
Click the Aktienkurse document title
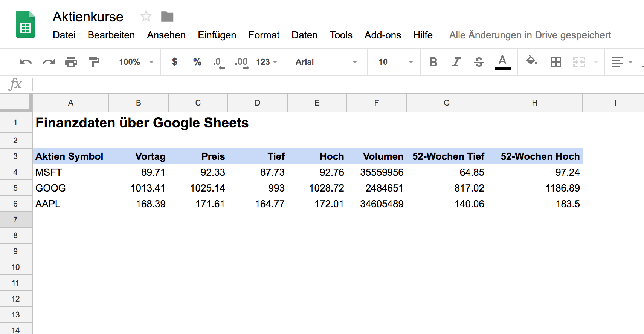[x=88, y=17]
